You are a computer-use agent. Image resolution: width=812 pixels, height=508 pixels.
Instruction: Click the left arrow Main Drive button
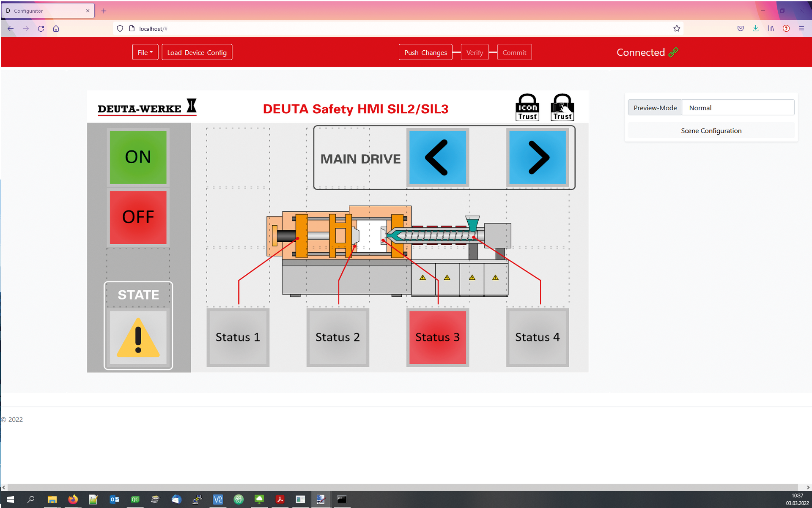pos(437,157)
